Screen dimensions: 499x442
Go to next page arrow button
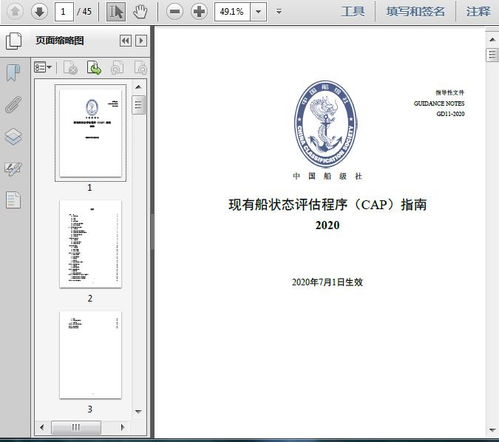[x=39, y=12]
